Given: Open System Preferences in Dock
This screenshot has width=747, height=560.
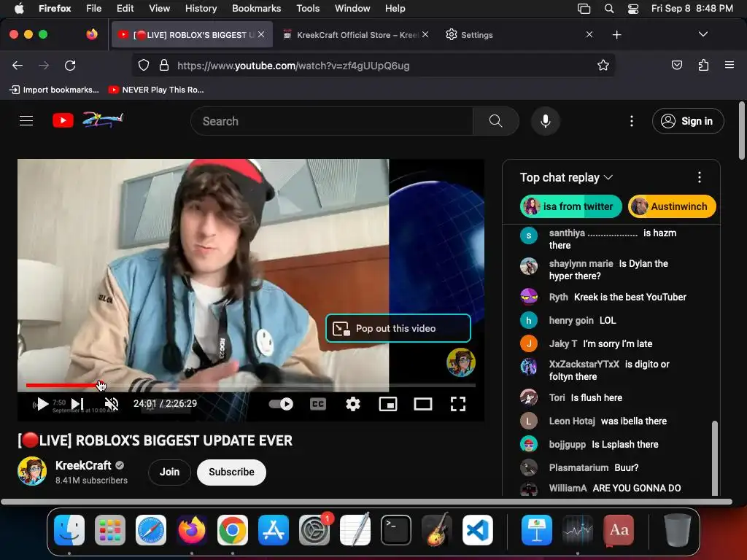Looking at the screenshot, I should click(314, 530).
